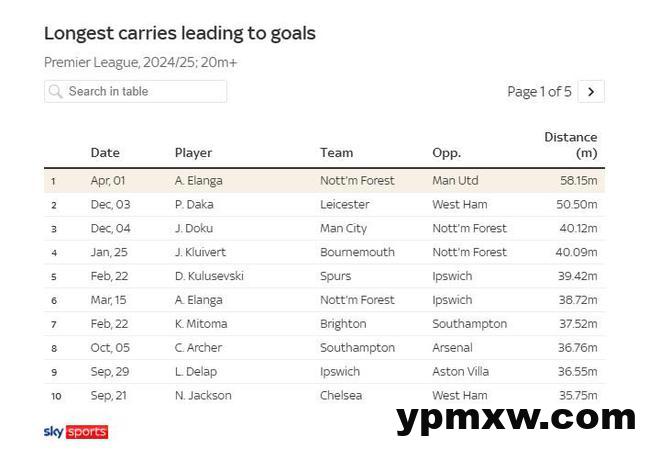Sort table by Player column header
Image resolution: width=660 pixels, height=461 pixels.
(193, 153)
